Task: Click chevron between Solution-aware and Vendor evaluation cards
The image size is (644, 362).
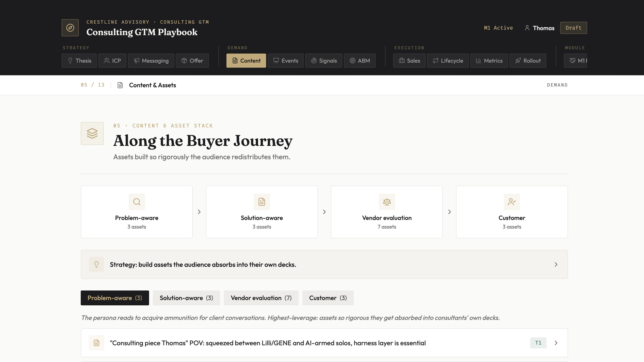Action: click(324, 212)
